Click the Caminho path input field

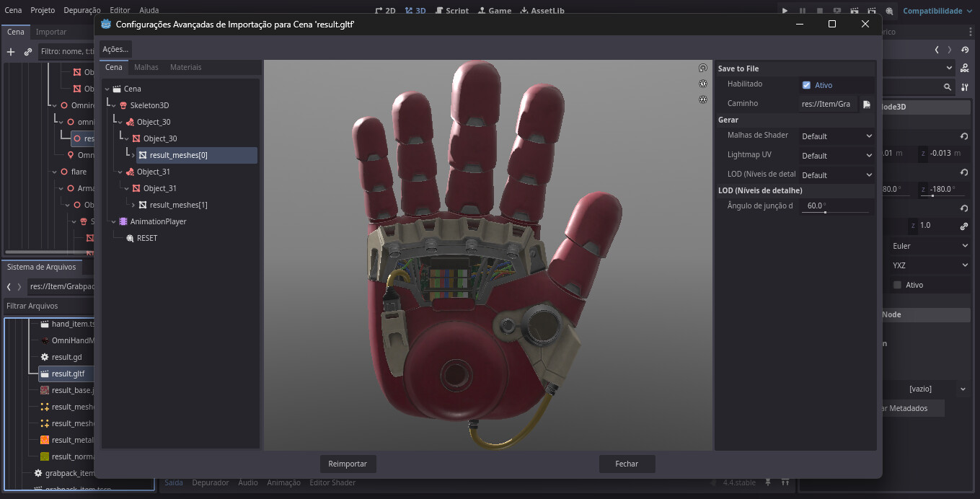[829, 104]
